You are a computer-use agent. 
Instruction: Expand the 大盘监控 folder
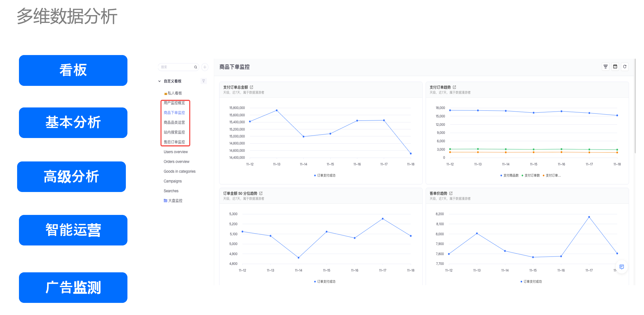tap(173, 201)
